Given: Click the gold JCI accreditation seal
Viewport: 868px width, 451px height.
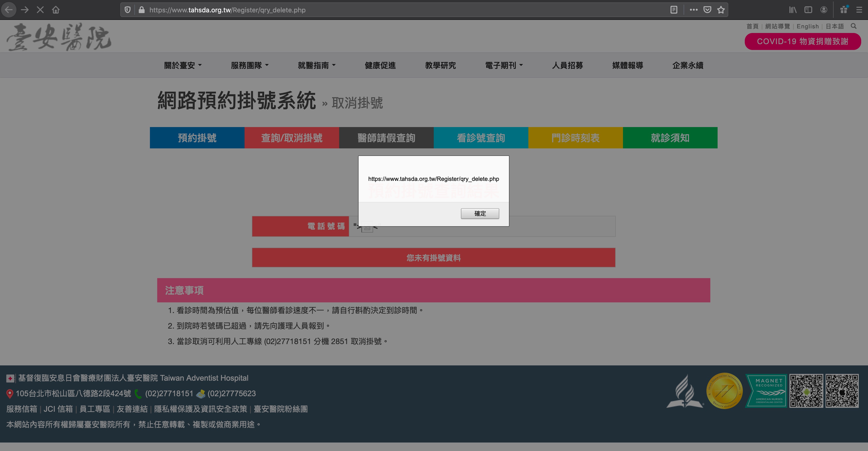Looking at the screenshot, I should pos(724,391).
